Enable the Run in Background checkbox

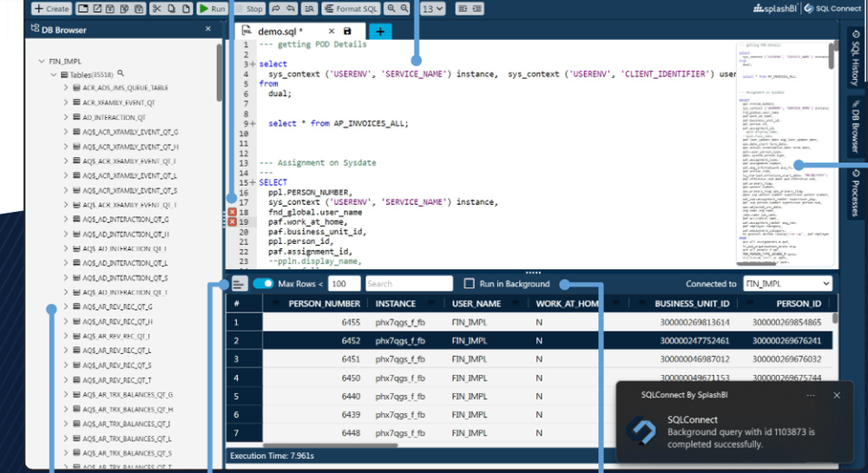[x=470, y=283]
